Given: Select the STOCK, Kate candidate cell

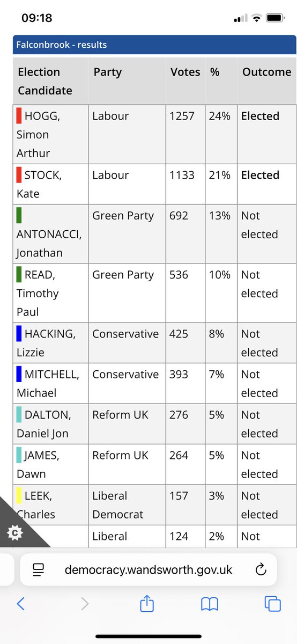Looking at the screenshot, I should [x=51, y=184].
